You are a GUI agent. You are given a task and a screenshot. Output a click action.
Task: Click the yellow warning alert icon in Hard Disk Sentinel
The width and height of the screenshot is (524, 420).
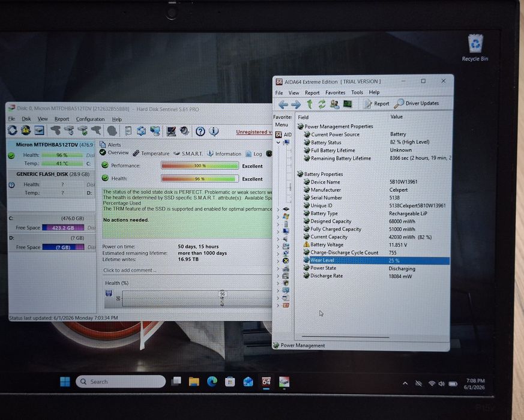click(26, 130)
